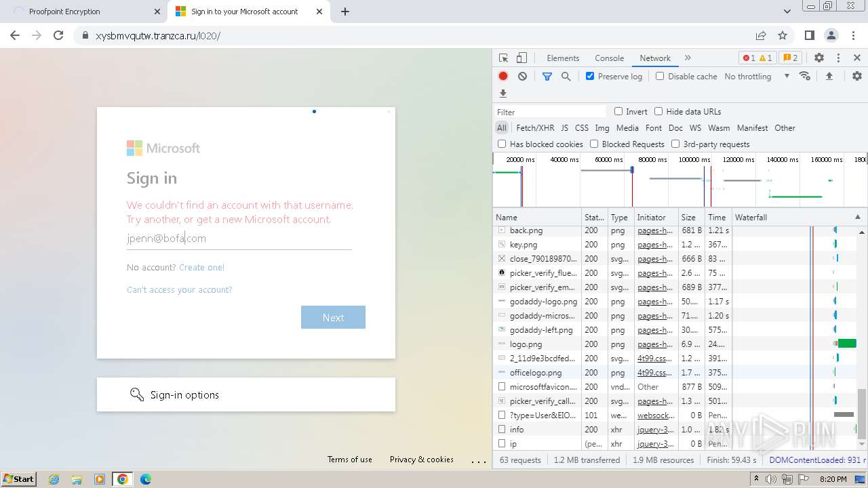Check Has blocked cookies
This screenshot has width=868, height=488.
502,144
